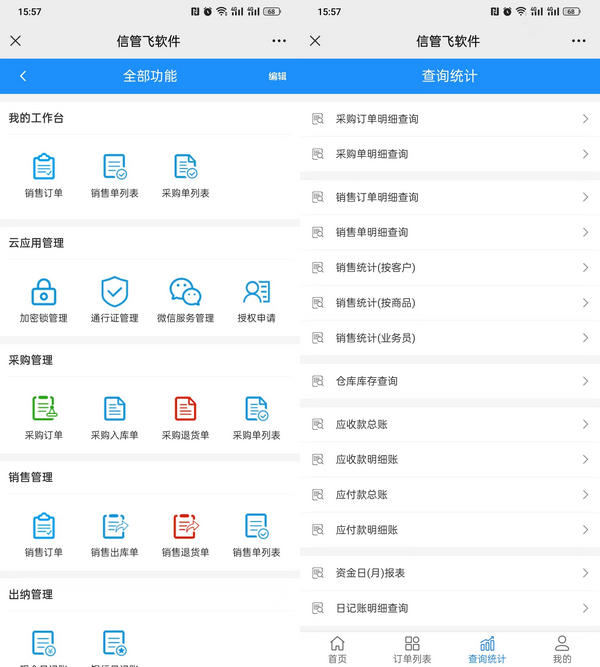Switch to the 订单列表 tab
600x667 pixels.
click(412, 649)
